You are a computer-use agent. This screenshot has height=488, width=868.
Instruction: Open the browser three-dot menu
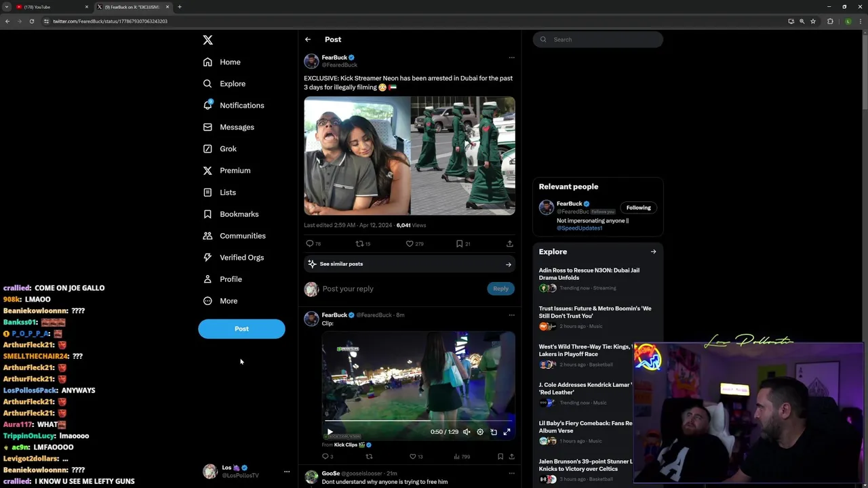pos(861,21)
